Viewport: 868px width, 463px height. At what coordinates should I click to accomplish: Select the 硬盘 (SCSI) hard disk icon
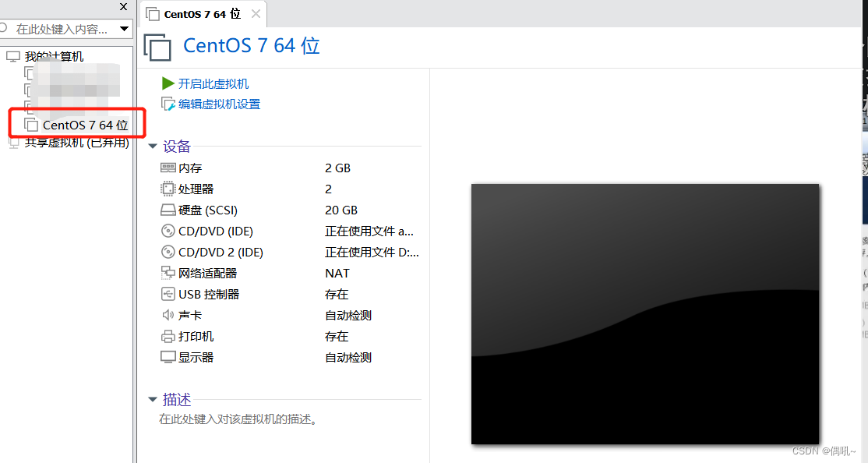click(168, 209)
